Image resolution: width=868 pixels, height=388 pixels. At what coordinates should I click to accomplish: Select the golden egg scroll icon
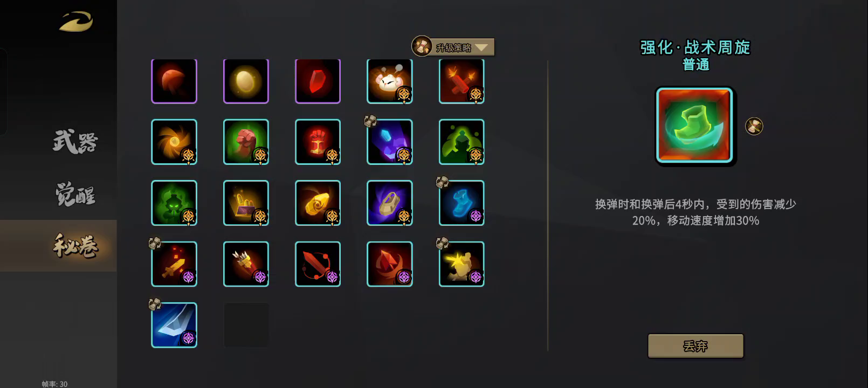246,81
